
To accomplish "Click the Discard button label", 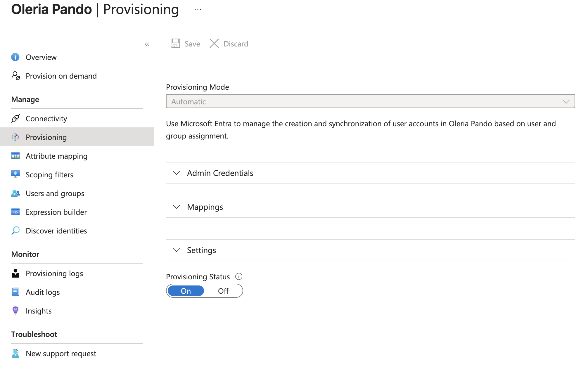I will coord(236,44).
